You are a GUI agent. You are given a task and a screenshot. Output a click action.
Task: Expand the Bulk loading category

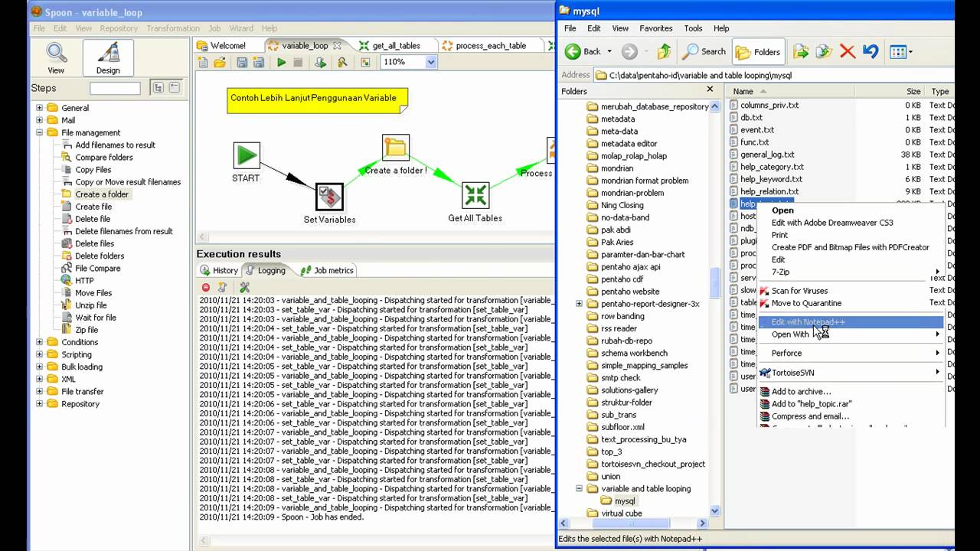click(39, 367)
